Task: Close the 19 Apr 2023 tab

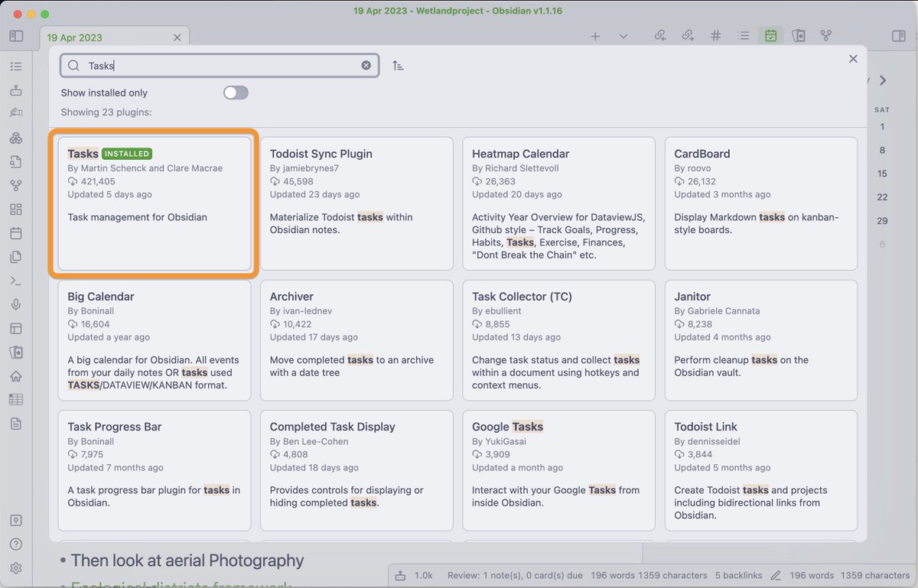Action: (x=177, y=37)
